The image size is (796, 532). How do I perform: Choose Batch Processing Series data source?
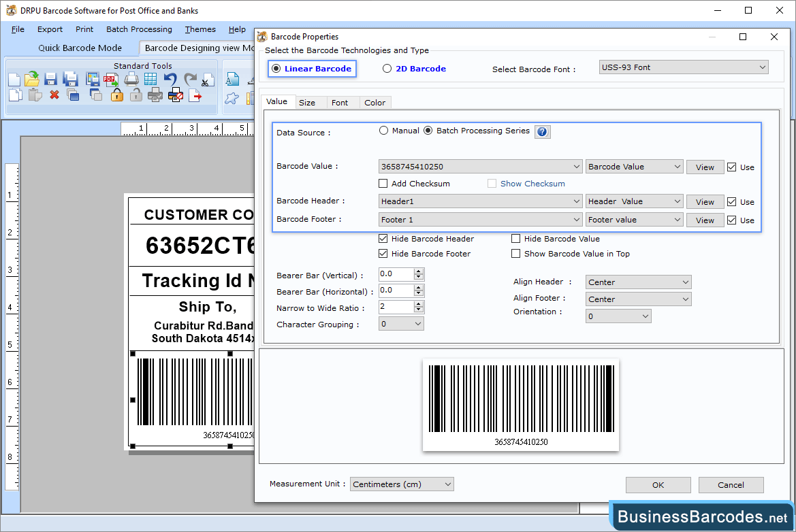point(428,131)
